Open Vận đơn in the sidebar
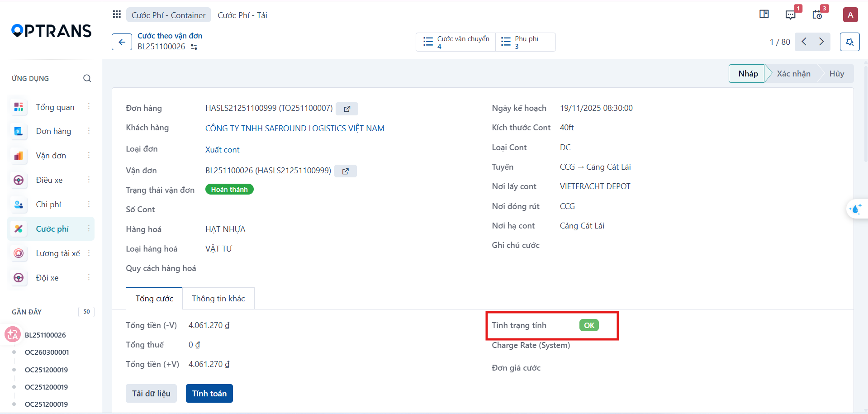This screenshot has width=868, height=414. point(51,156)
